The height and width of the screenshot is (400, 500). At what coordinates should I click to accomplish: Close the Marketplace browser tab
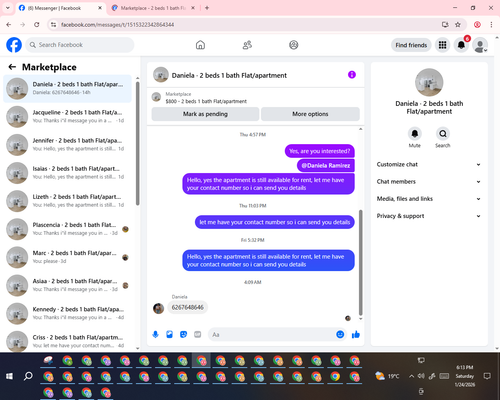tap(193, 8)
